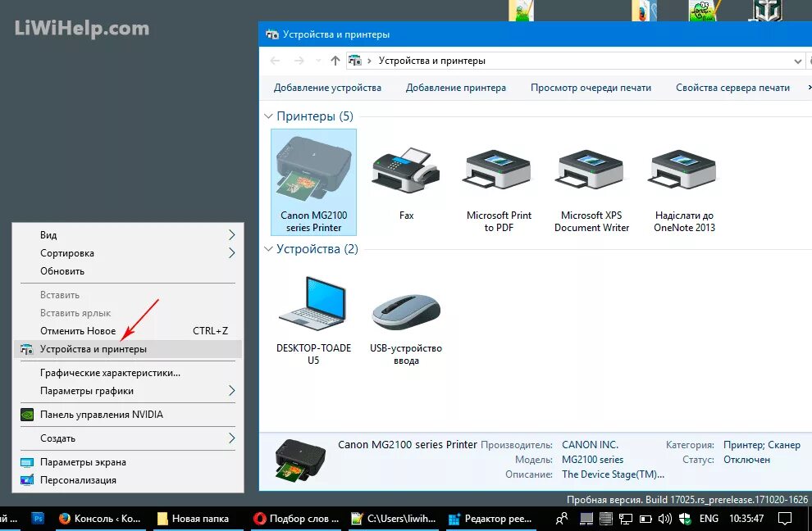Screen dimensions: 812x531
Task: Open Параметры экрана from context menu
Action: click(x=128, y=462)
